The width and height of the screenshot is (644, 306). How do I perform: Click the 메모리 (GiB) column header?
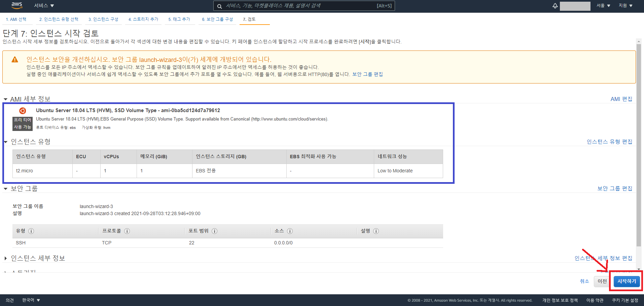click(x=165, y=157)
